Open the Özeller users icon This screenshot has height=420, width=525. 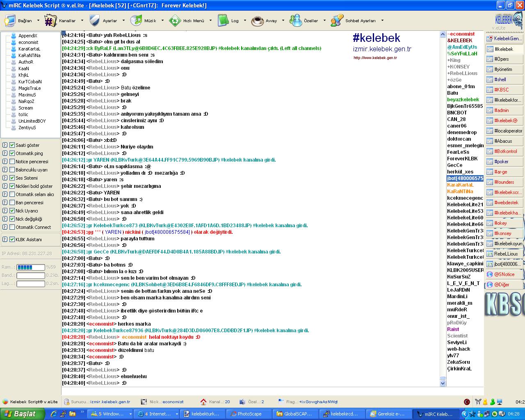pos(296,21)
